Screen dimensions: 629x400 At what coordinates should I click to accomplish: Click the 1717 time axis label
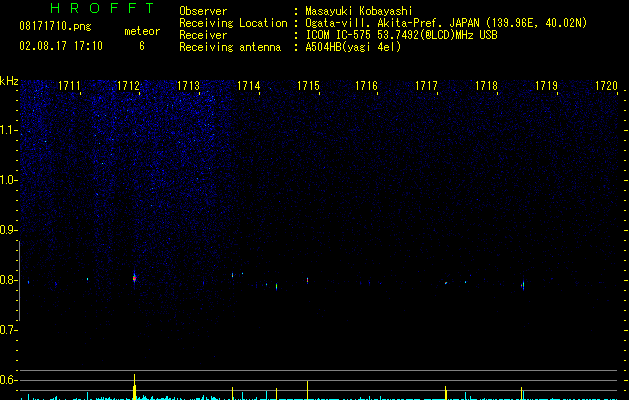[426, 86]
